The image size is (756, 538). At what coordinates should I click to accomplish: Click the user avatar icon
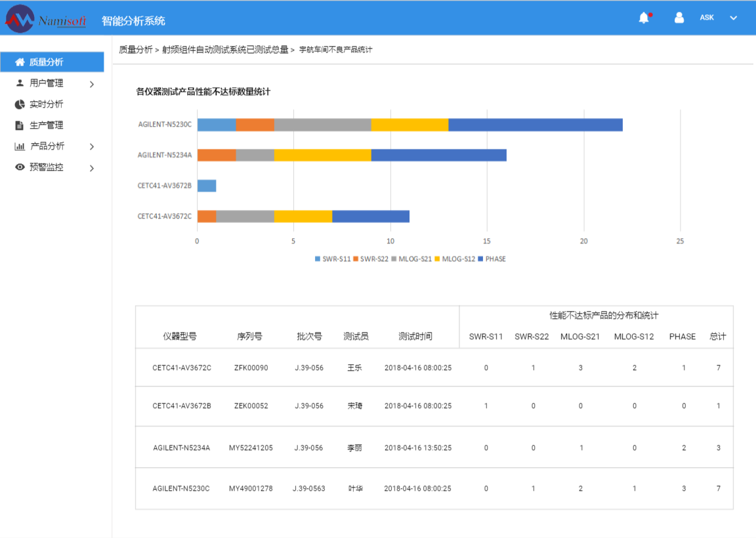679,18
